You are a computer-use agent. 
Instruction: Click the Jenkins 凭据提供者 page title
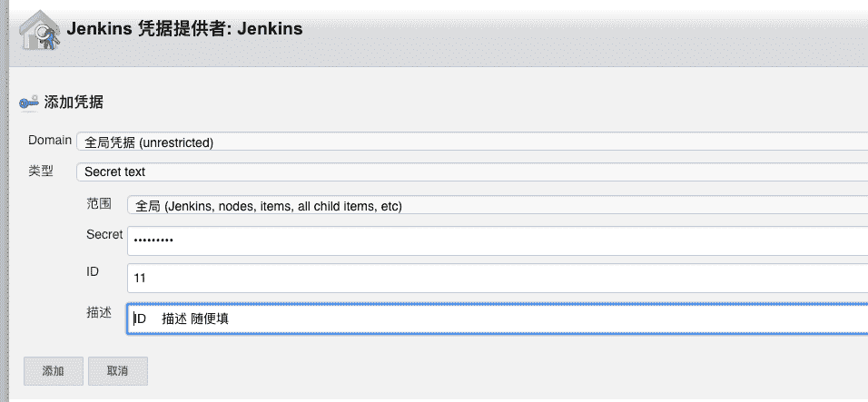pyautogui.click(x=184, y=29)
